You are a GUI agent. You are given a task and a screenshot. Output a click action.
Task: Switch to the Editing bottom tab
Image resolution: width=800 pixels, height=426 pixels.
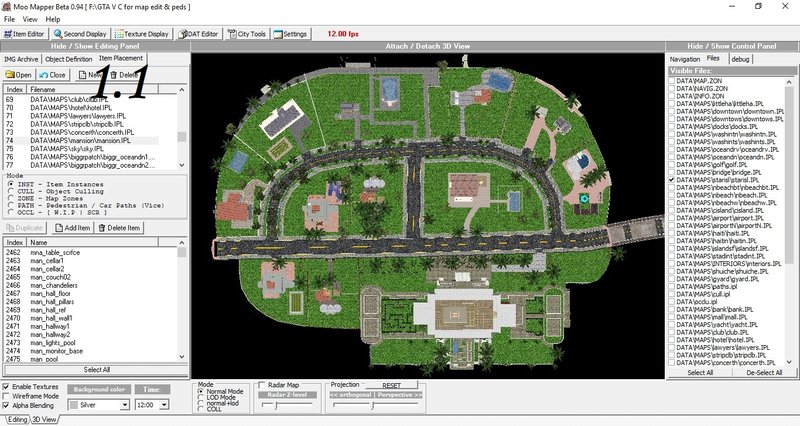16,419
